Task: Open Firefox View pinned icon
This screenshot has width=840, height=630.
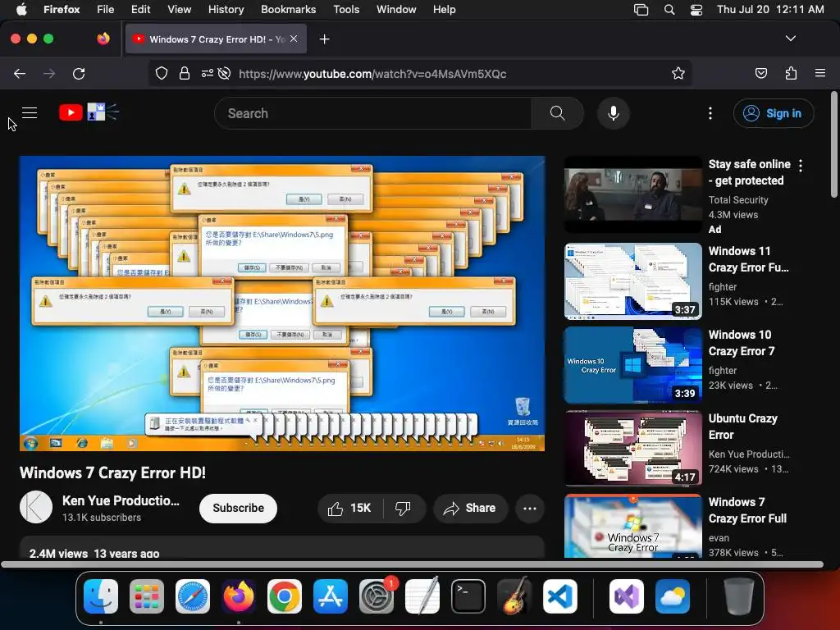Action: click(x=103, y=39)
